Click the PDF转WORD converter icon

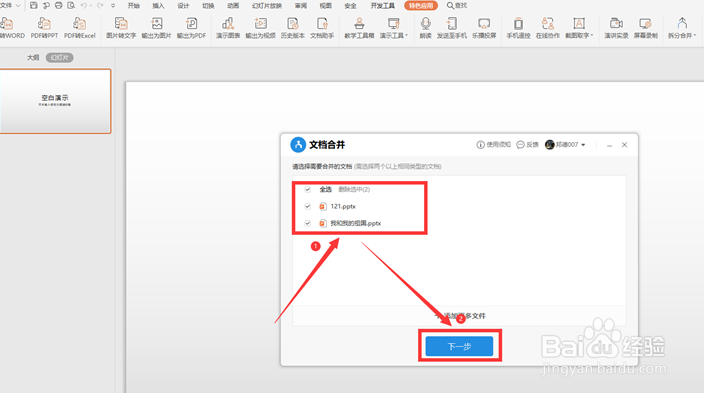[x=7, y=23]
